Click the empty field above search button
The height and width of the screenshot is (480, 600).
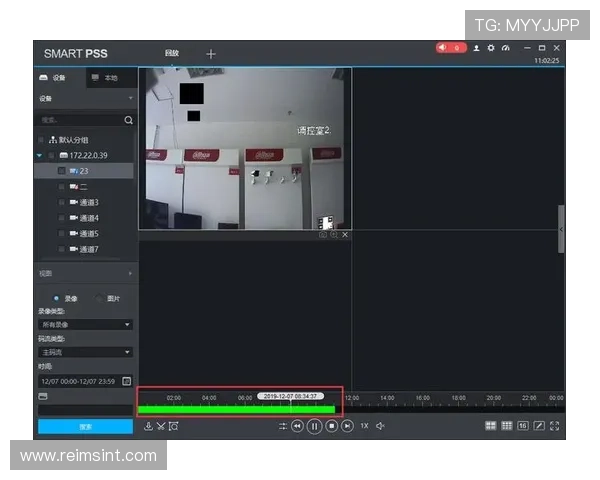[x=85, y=410]
